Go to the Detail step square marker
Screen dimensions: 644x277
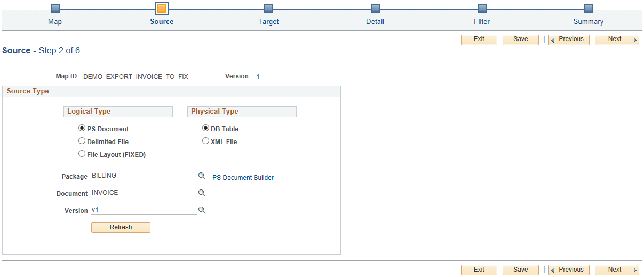375,8
